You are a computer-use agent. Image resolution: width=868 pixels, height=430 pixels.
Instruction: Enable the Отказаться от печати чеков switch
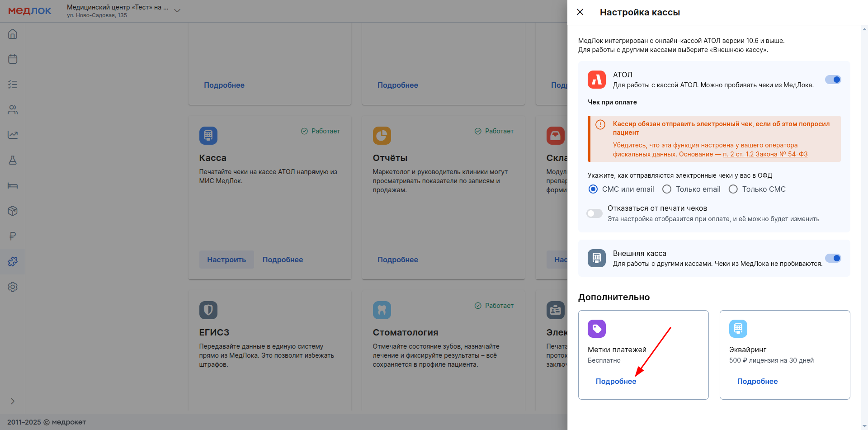[594, 213]
